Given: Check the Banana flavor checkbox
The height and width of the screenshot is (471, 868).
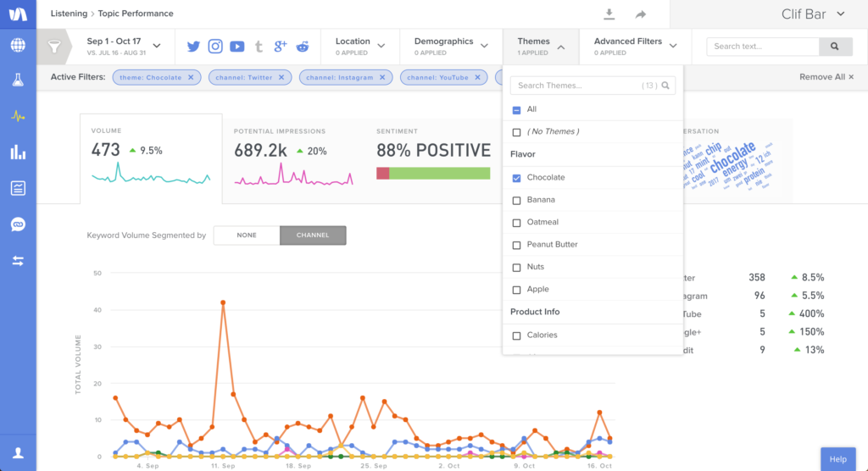Looking at the screenshot, I should point(516,201).
